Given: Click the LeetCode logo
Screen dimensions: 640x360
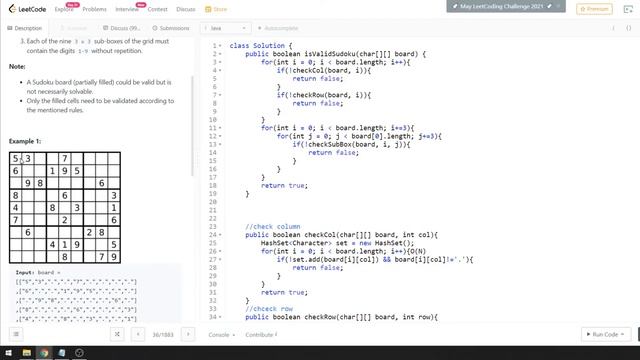Looking at the screenshot, I should (27, 9).
